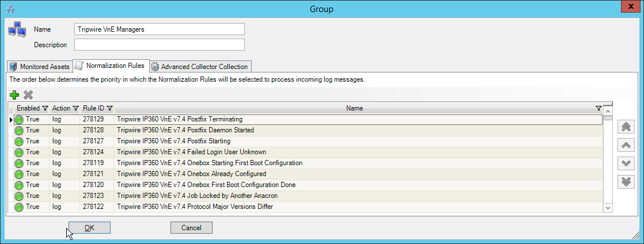Click the green plus add rule icon

click(x=14, y=95)
